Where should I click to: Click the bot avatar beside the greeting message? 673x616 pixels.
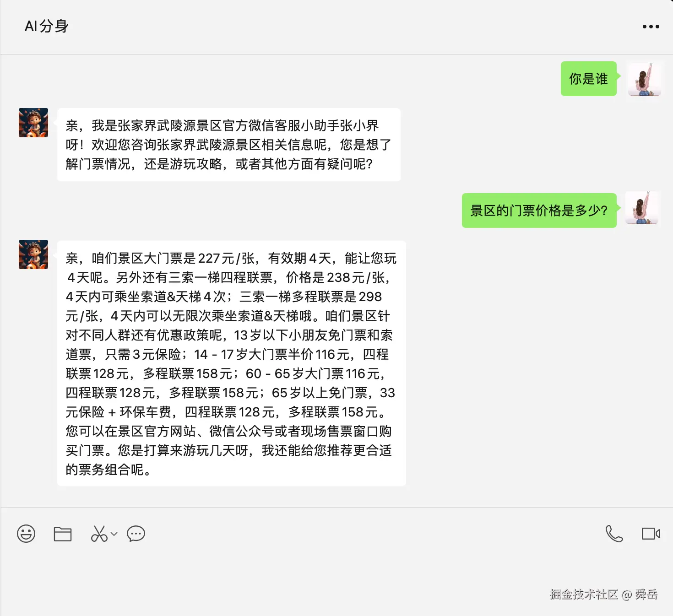[x=33, y=123]
